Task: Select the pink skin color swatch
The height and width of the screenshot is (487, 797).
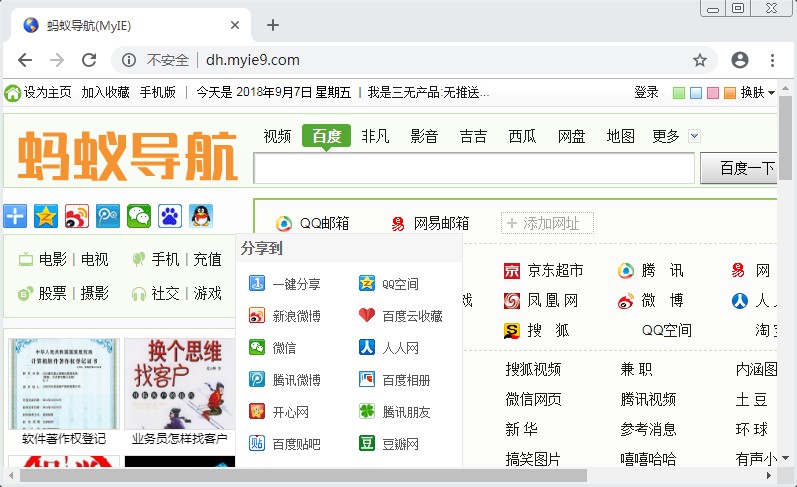Action: tap(713, 93)
